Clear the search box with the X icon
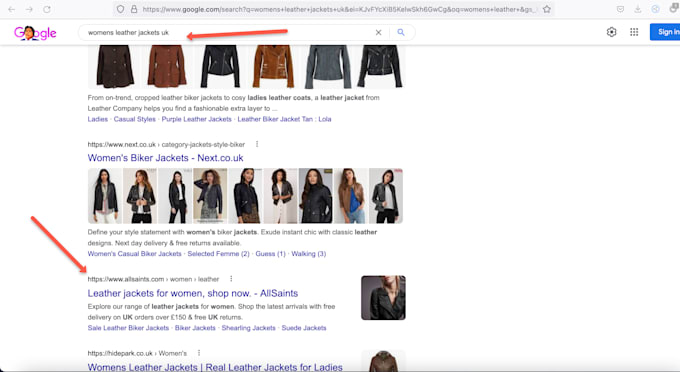This screenshot has height=372, width=680. (379, 33)
